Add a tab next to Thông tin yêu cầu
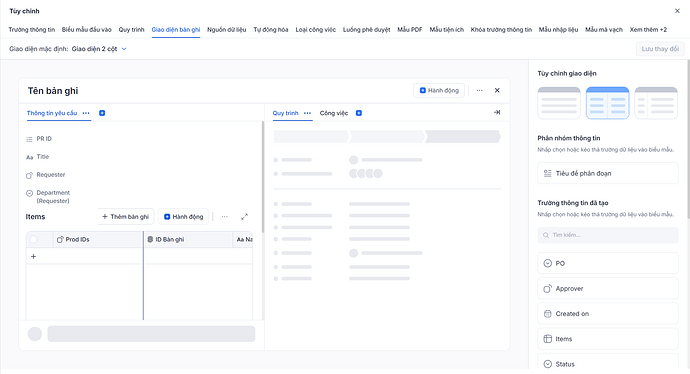This screenshot has height=374, width=690. coord(102,113)
